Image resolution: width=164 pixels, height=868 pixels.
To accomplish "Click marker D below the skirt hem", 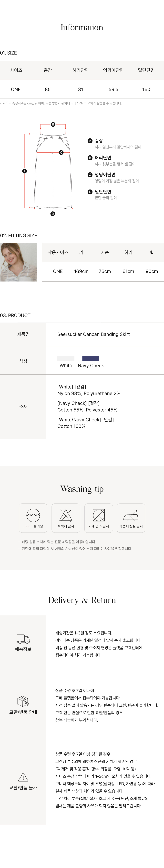I will [52, 214].
